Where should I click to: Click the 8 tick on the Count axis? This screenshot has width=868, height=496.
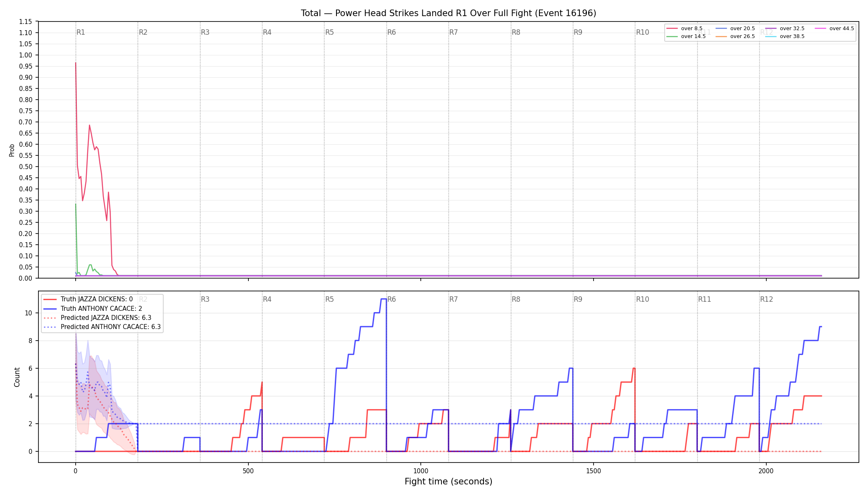pos(30,341)
